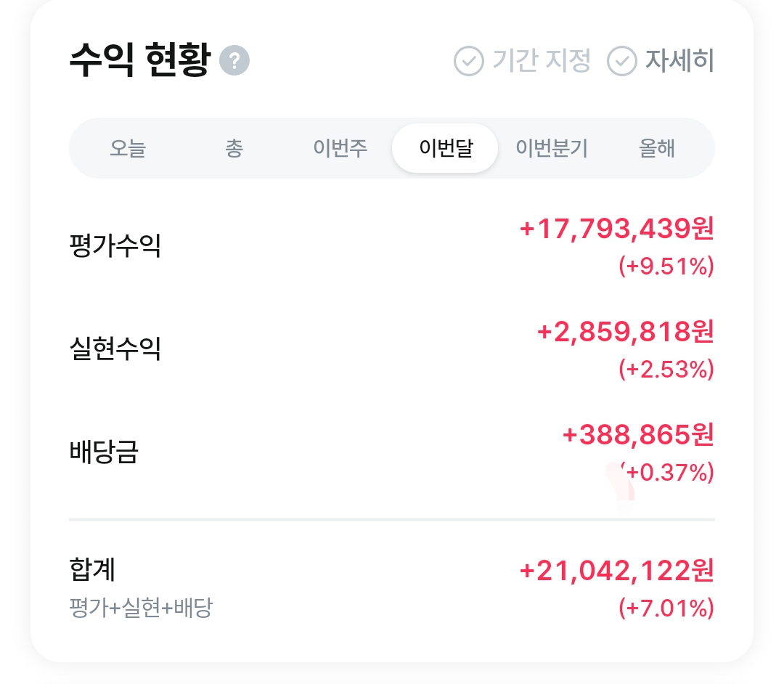Click the 실현수익 row label

coord(115,349)
